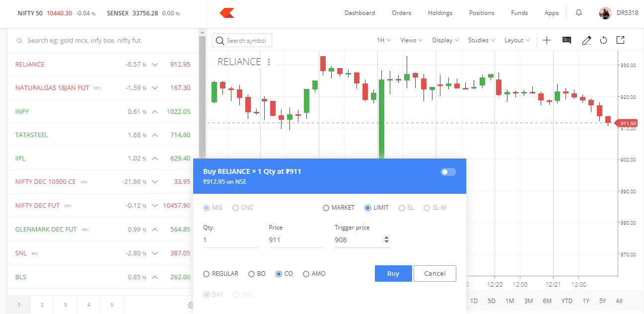Click the SENSEX value 33756.28
The height and width of the screenshot is (314, 644).
[145, 13]
